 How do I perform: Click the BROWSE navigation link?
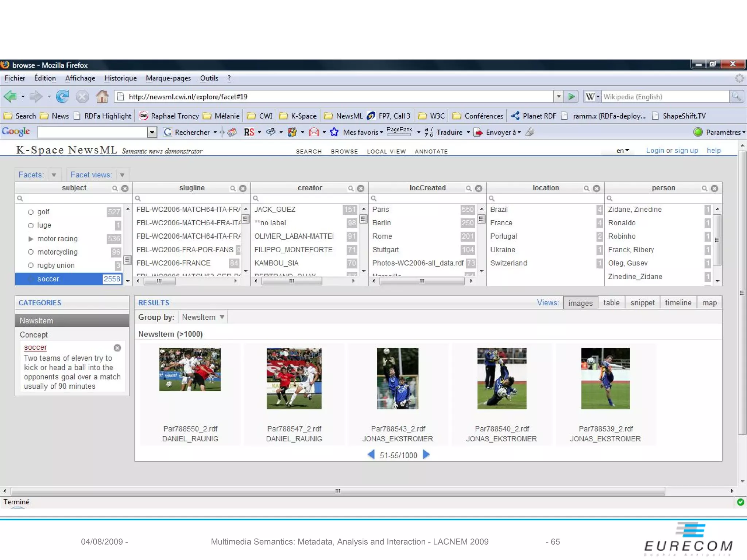coord(344,151)
